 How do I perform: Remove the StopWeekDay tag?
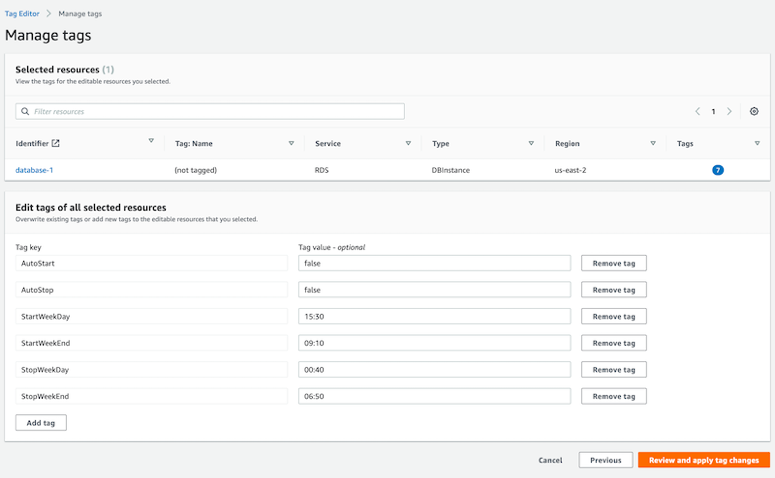point(614,370)
